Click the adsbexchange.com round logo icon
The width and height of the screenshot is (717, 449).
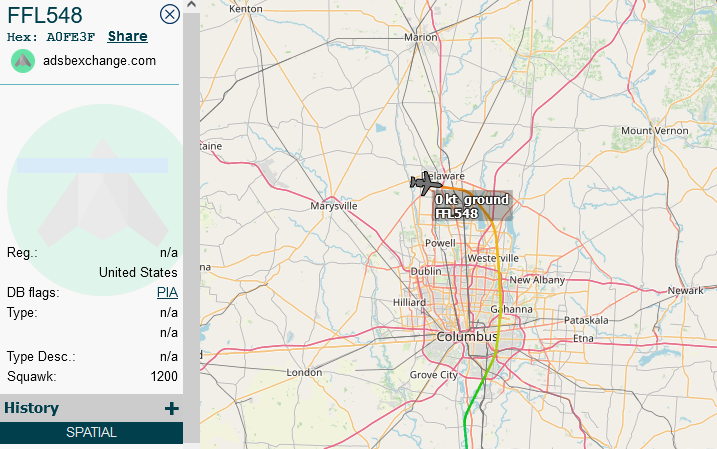pos(23,61)
